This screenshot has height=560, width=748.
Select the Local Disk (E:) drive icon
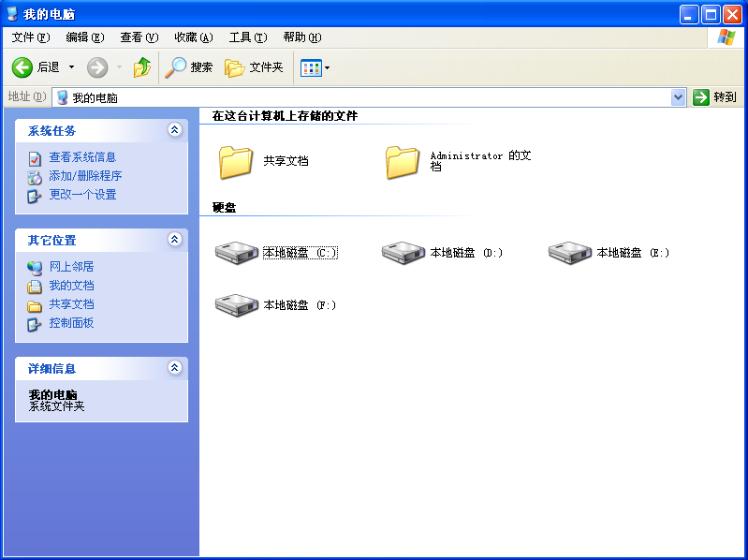pos(570,252)
